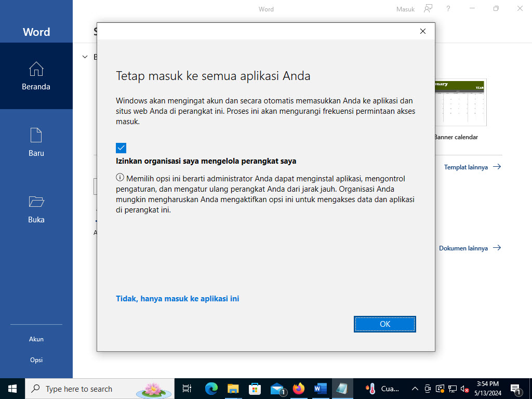
Task: Click tidak, hanya masuk ke aplikasi ini
Action: (x=178, y=299)
